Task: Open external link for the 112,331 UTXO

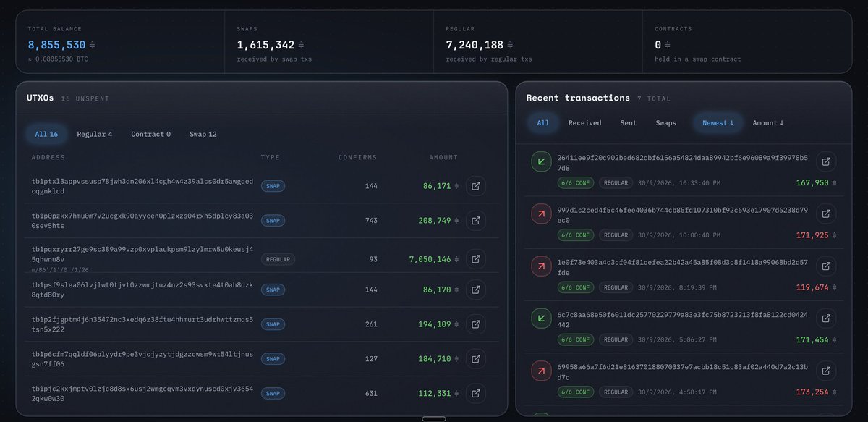Action: click(476, 394)
